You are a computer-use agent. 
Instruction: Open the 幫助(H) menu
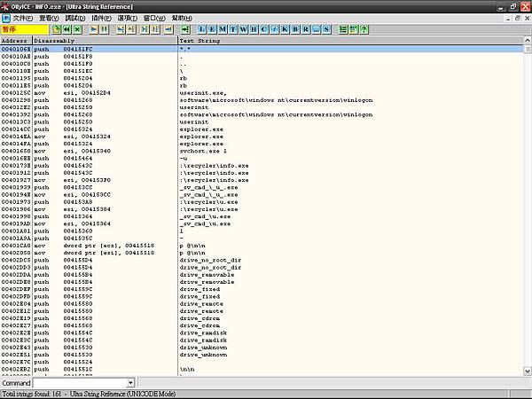click(x=182, y=18)
